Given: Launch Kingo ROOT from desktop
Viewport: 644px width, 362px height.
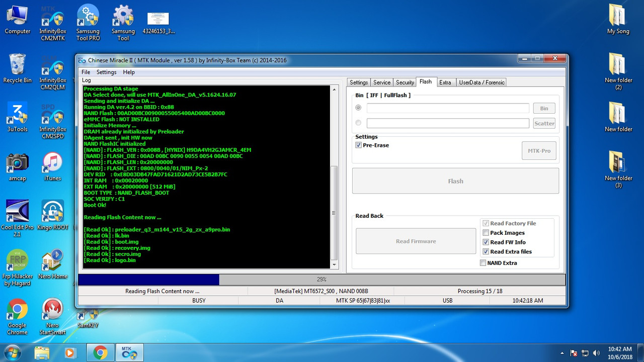Looking at the screenshot, I should coord(52,215).
